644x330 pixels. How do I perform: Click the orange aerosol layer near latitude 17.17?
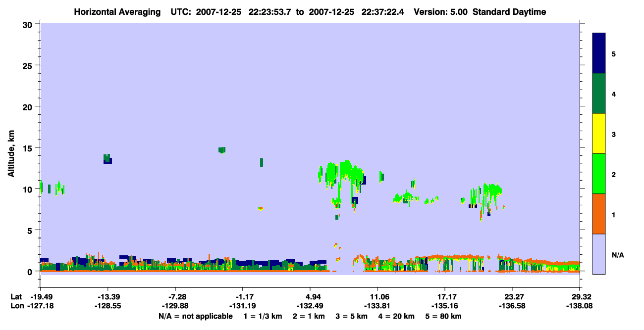point(456,257)
